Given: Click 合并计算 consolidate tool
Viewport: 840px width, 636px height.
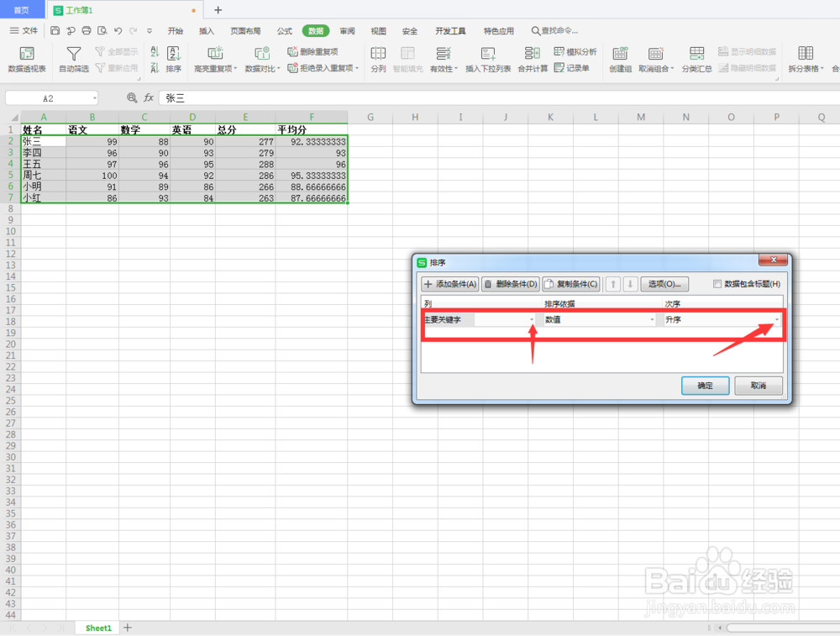Looking at the screenshot, I should coord(533,60).
